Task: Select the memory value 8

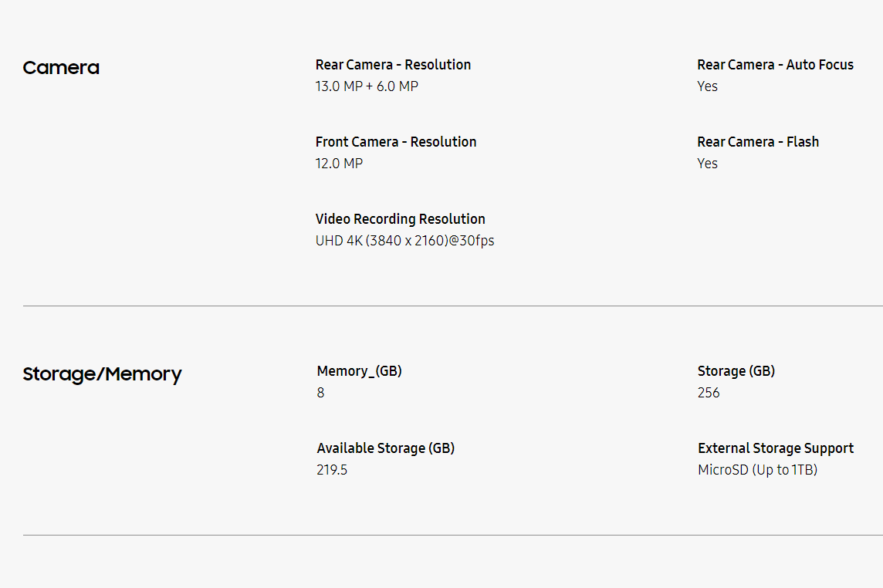Action: point(320,393)
